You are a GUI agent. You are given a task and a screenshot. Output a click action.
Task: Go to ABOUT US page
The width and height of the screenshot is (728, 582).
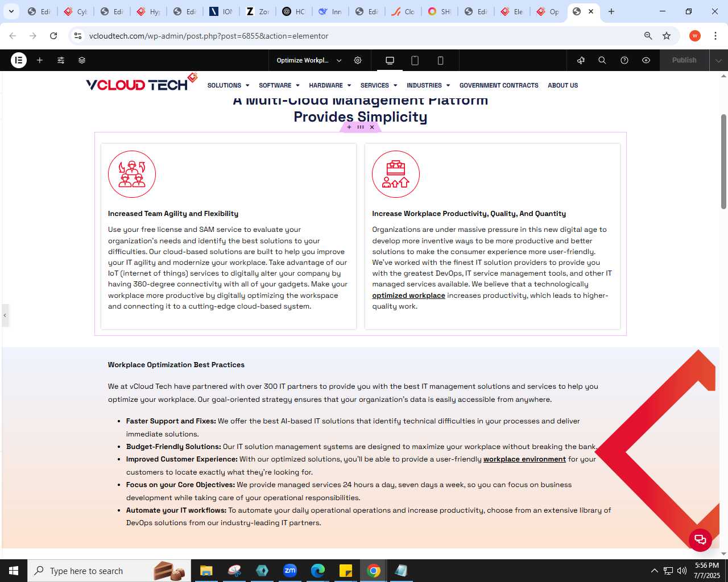tap(562, 85)
